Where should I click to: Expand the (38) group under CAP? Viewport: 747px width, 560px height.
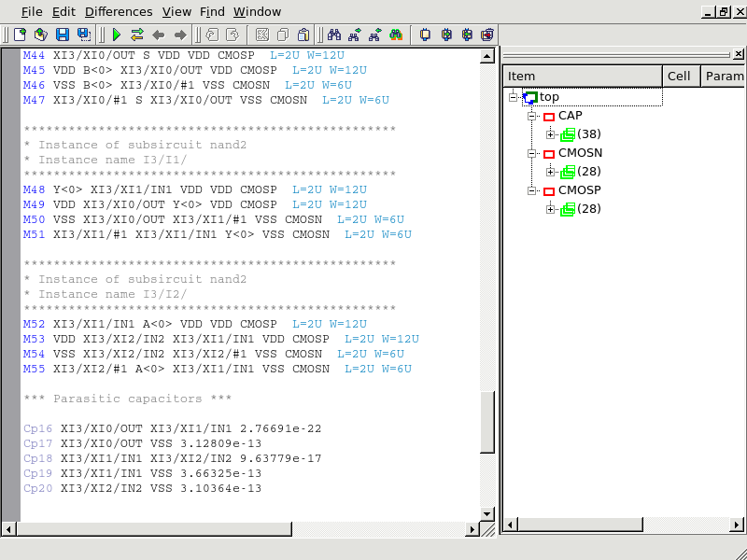point(551,134)
